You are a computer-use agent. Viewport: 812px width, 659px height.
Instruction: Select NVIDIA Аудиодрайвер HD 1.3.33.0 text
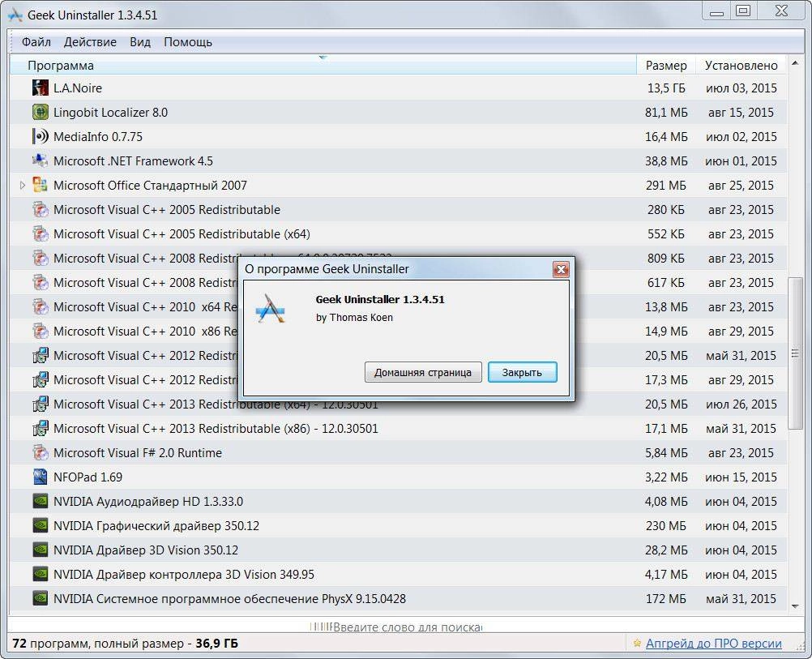tap(148, 502)
